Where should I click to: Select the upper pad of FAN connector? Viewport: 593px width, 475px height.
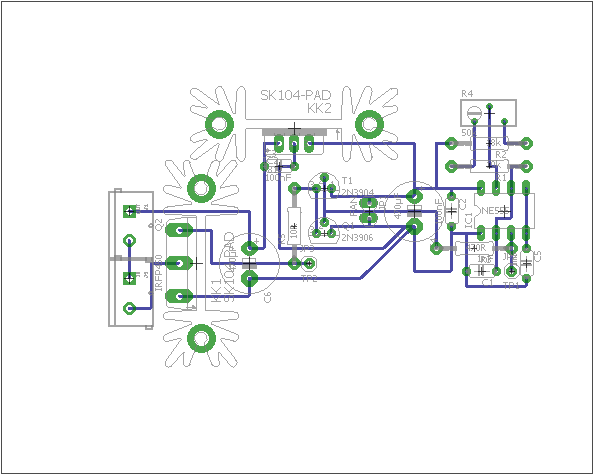tap(369, 203)
